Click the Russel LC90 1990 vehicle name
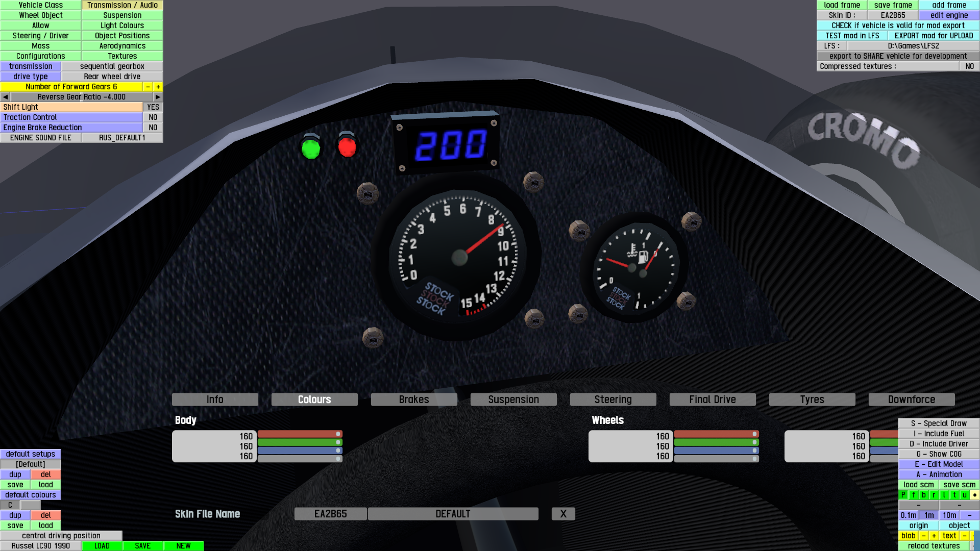980x551 pixels. pos(41,546)
